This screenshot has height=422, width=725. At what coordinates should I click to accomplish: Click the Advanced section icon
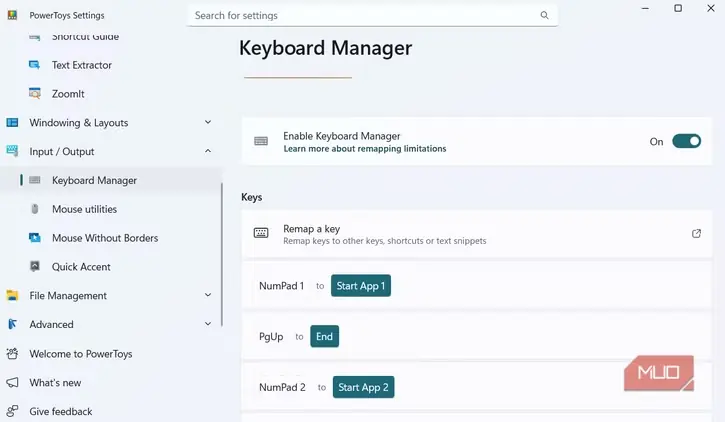coord(12,324)
